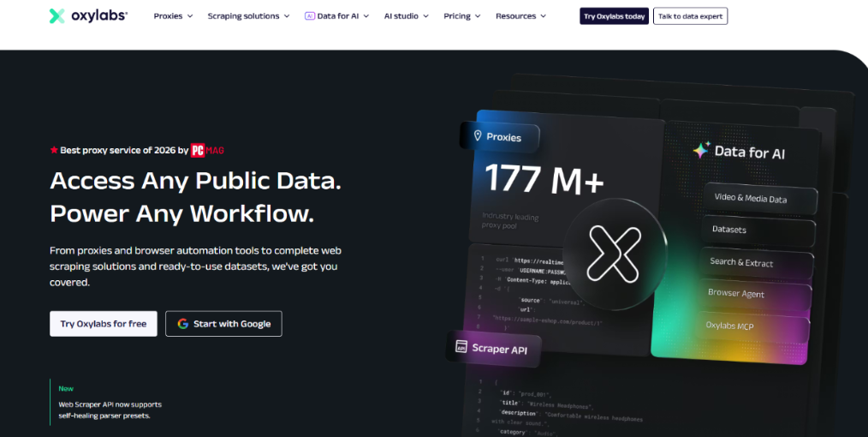Open the Data for AI menu item
This screenshot has width=868, height=437.
coord(337,16)
